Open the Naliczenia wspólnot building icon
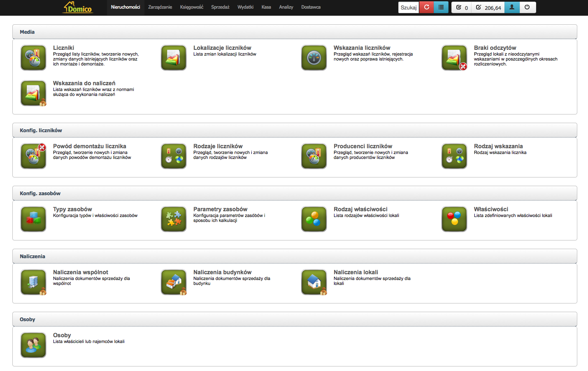588x371 pixels. click(x=33, y=282)
